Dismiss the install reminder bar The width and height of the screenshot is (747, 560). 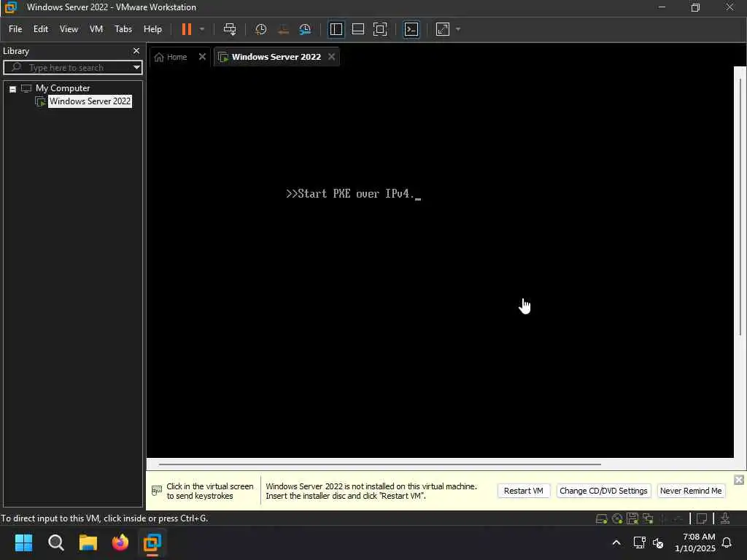(x=739, y=480)
